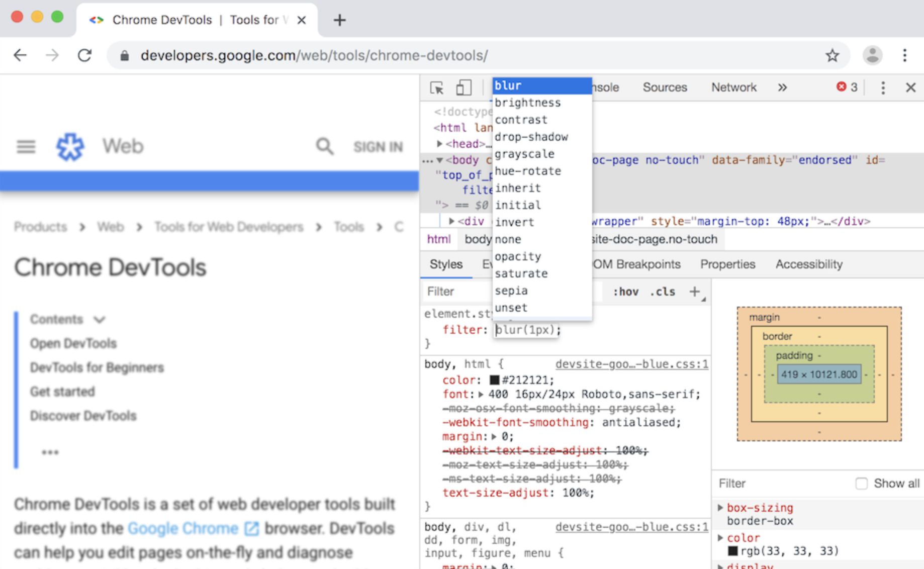Viewport: 924px width, 569px height.
Task: Collapse the Contents chevron on page
Action: (x=100, y=320)
